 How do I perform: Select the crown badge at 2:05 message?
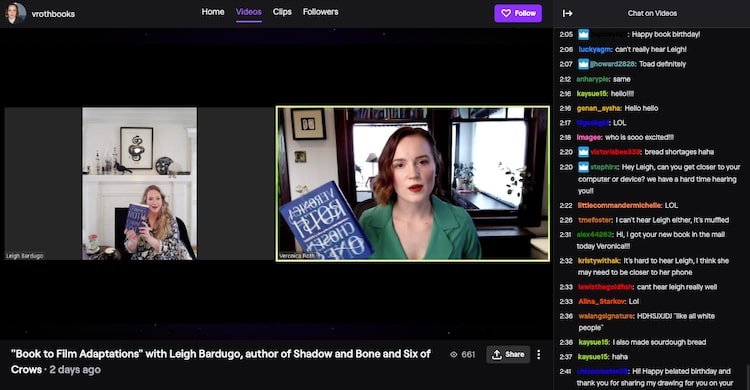(583, 34)
